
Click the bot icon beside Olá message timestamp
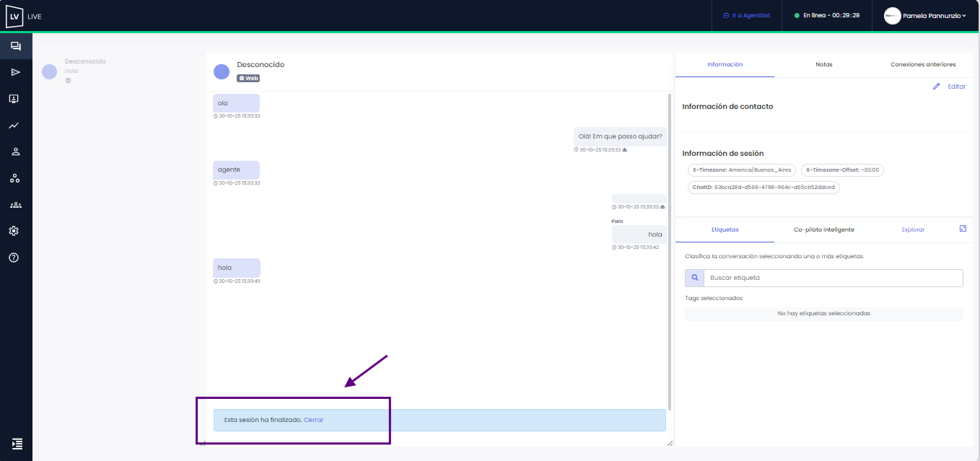624,150
